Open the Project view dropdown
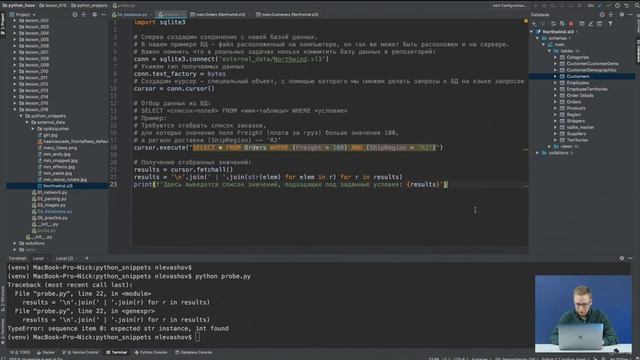The width and height of the screenshot is (640, 360). (25, 15)
